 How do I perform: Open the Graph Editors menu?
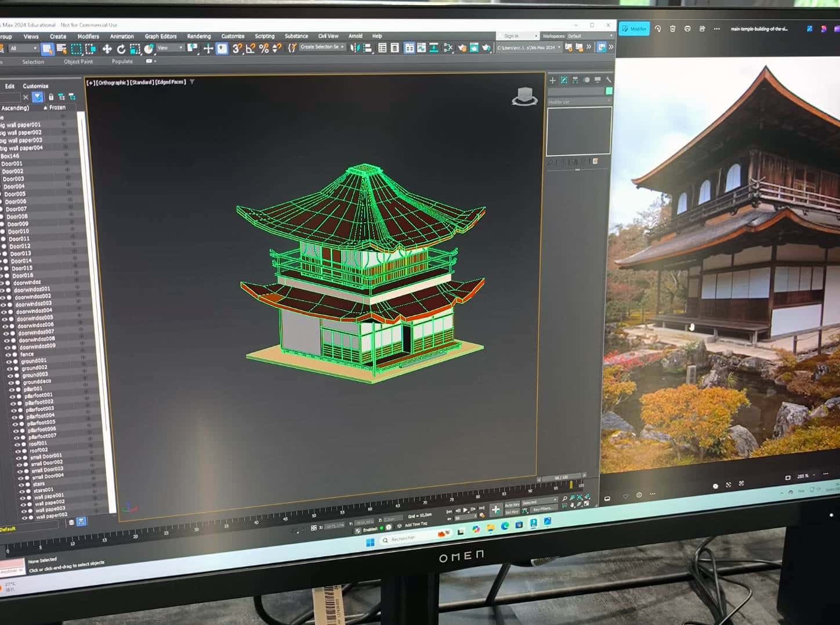161,36
